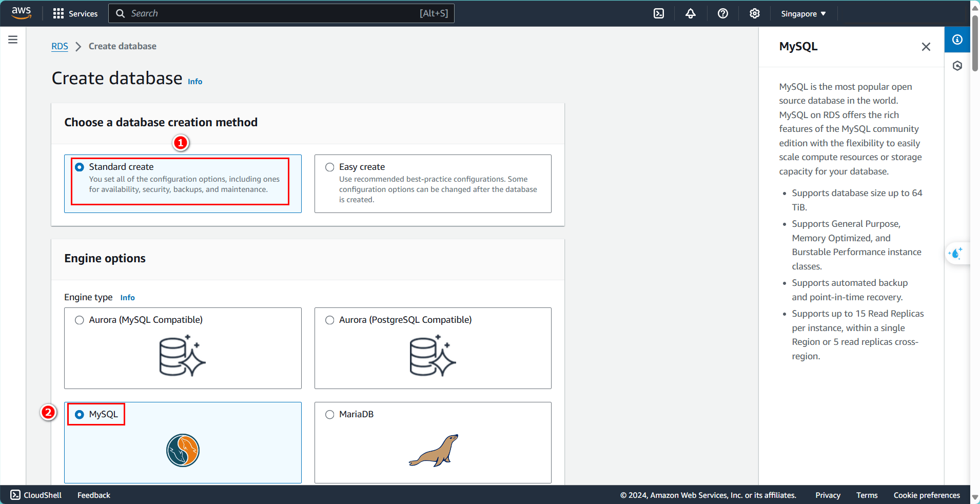Open RDS breadcrumb link

(60, 46)
